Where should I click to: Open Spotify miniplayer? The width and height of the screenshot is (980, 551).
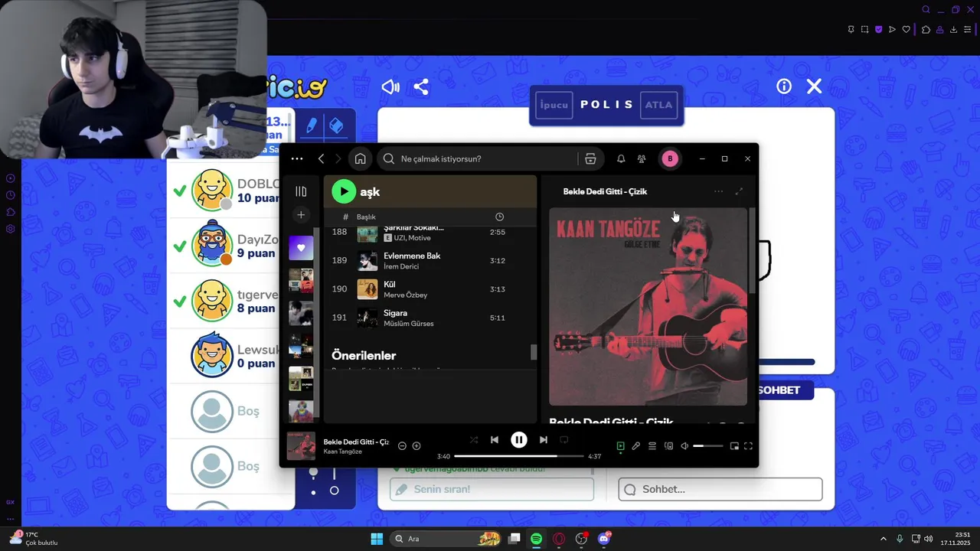coord(734,446)
